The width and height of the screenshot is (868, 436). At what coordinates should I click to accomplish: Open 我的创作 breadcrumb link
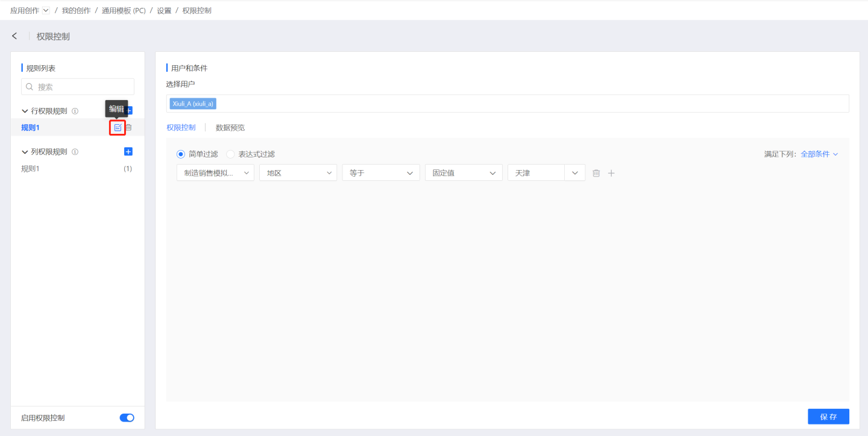pos(76,10)
